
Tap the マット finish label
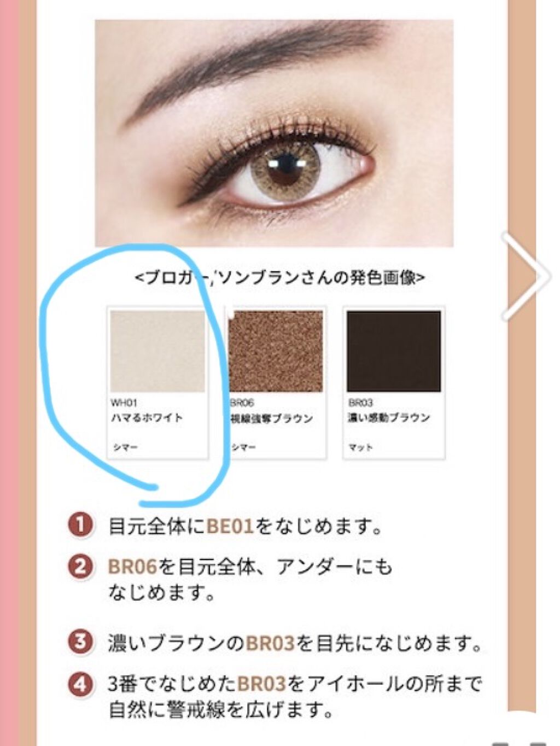(x=360, y=447)
